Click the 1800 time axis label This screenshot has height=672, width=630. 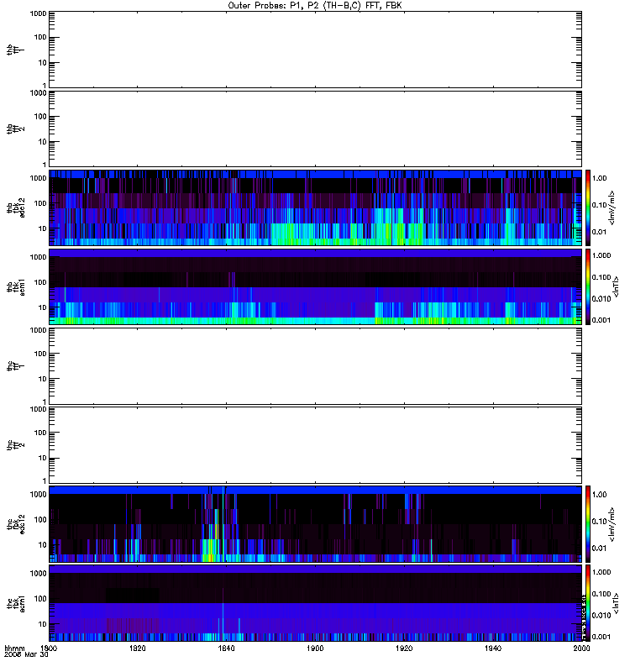coord(49,648)
